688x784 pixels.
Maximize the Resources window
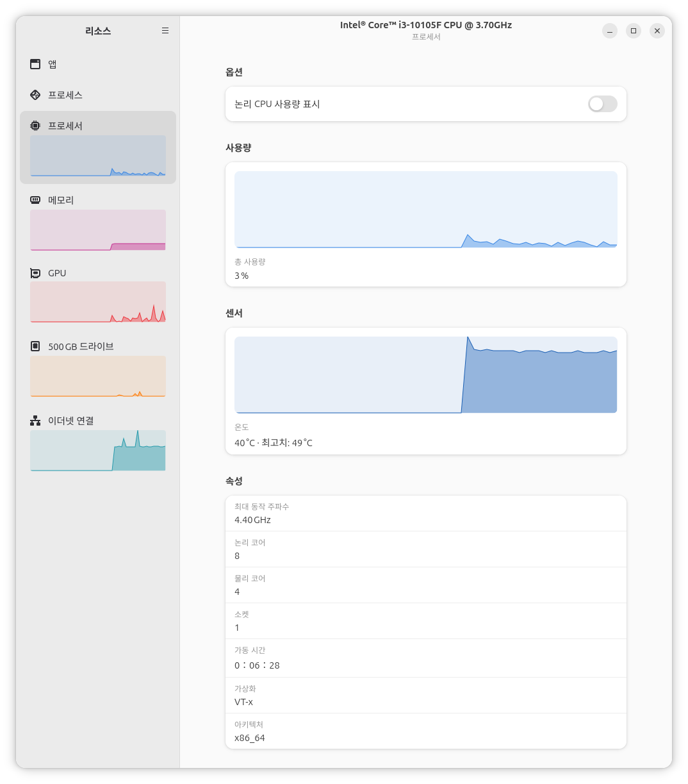click(x=634, y=31)
